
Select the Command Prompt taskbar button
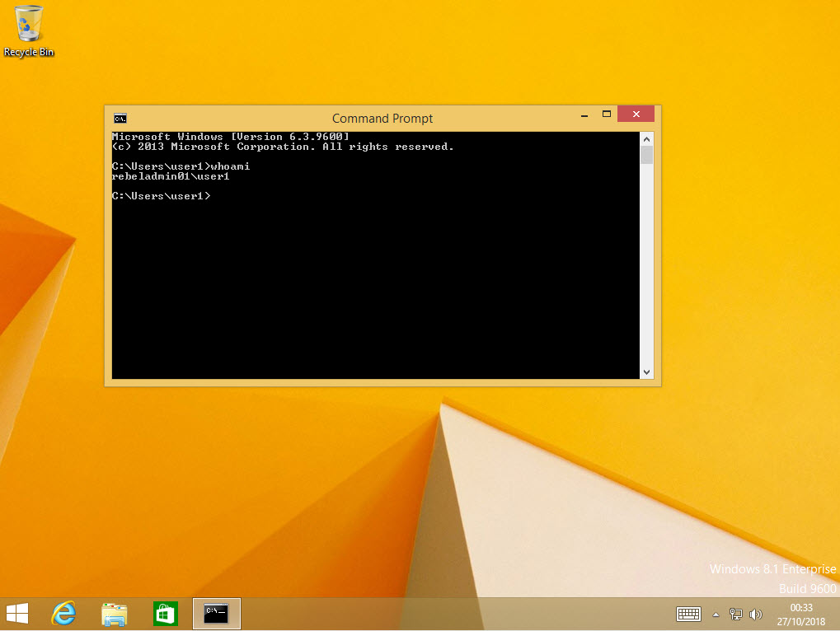pos(217,614)
